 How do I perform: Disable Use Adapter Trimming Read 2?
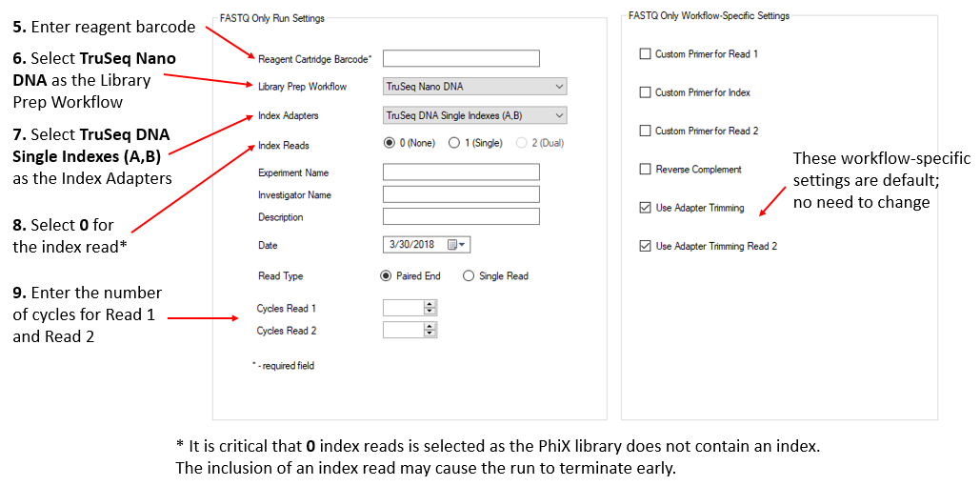[646, 246]
